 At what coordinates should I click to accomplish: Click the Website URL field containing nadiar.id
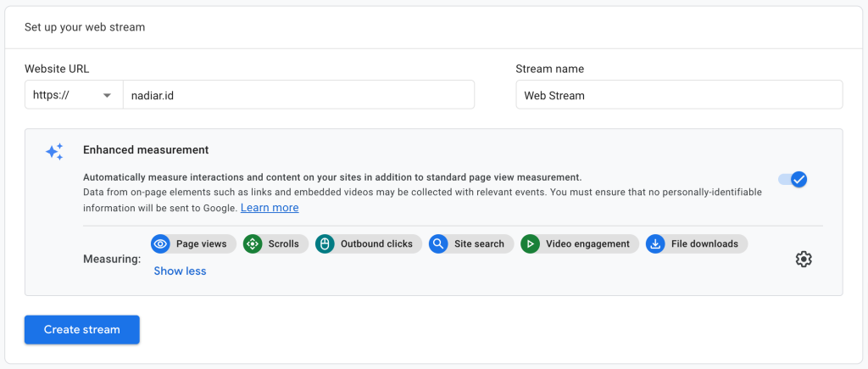[x=298, y=95]
